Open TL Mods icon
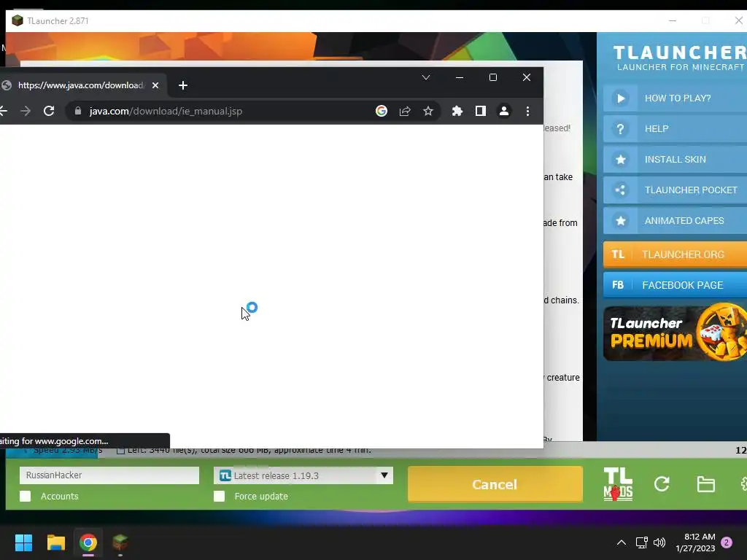This screenshot has height=560, width=747. [x=618, y=484]
